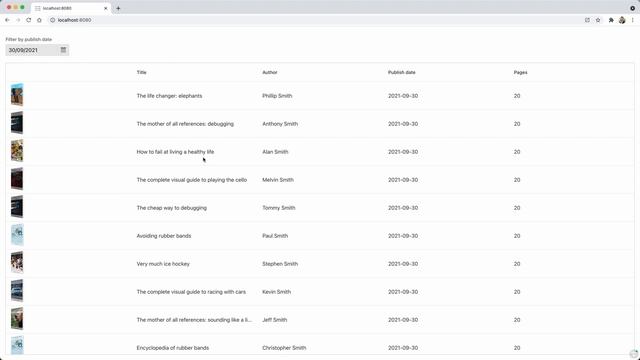Click author Christopher Smith
Image resolution: width=640 pixels, height=360 pixels.
click(284, 348)
